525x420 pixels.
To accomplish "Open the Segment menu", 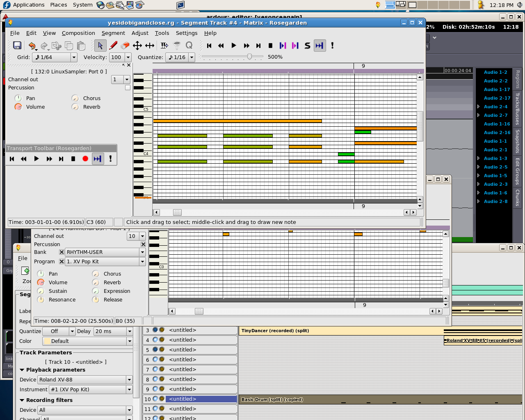I will [x=113, y=33].
